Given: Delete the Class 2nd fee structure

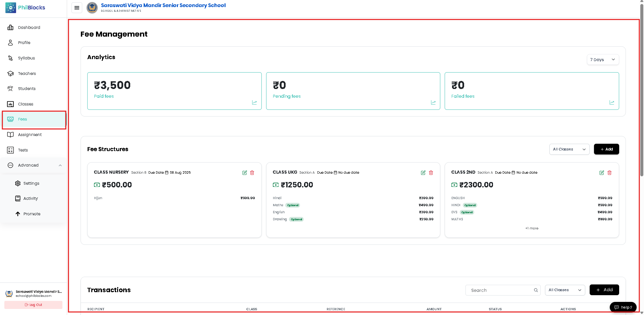Looking at the screenshot, I should (609, 173).
